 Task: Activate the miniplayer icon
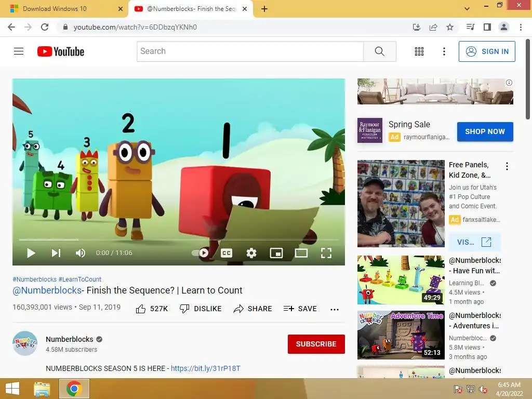pyautogui.click(x=276, y=253)
